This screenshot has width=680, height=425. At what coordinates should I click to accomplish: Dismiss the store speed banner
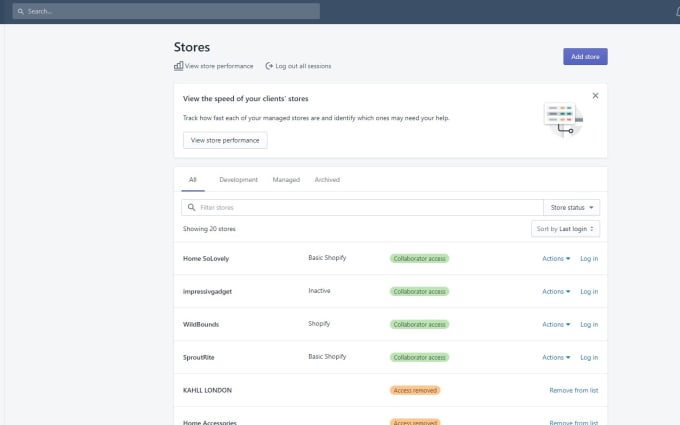tap(595, 95)
